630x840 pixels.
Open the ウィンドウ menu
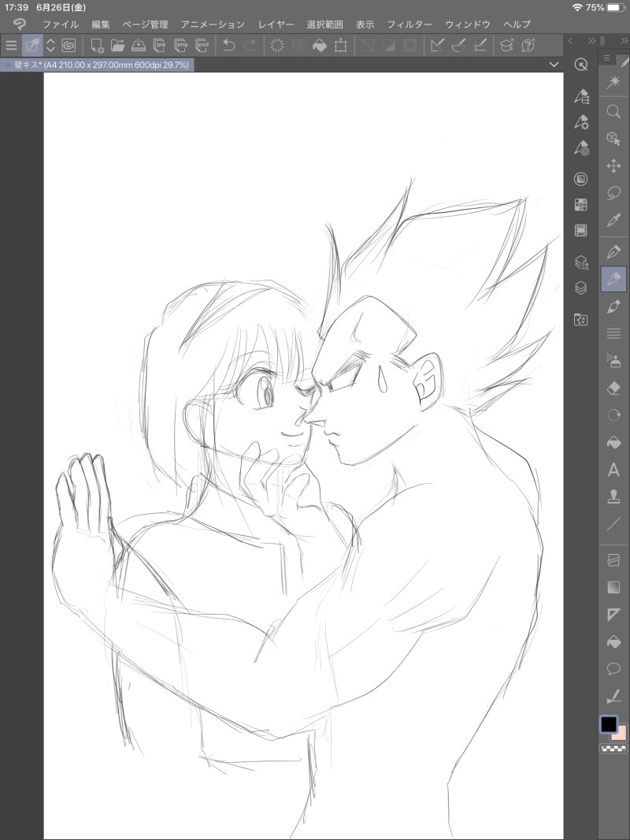click(468, 24)
